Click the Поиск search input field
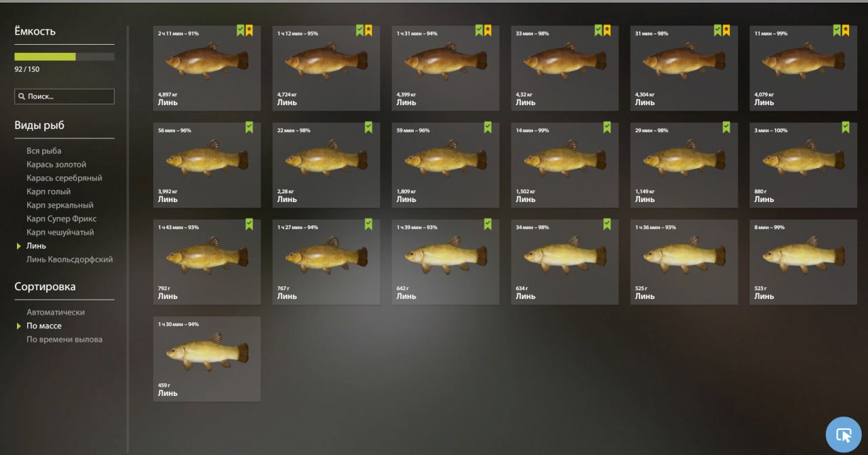Image resolution: width=868 pixels, height=455 pixels. pos(64,96)
